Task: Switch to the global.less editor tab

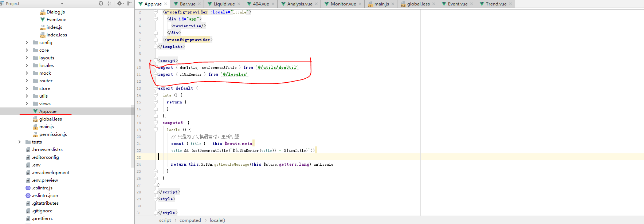Action: point(418,4)
